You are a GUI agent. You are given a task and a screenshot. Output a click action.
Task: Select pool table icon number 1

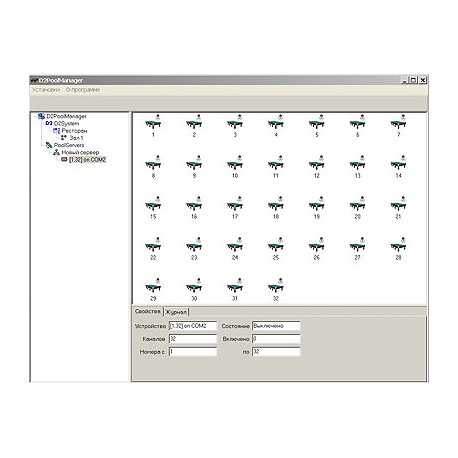click(153, 122)
